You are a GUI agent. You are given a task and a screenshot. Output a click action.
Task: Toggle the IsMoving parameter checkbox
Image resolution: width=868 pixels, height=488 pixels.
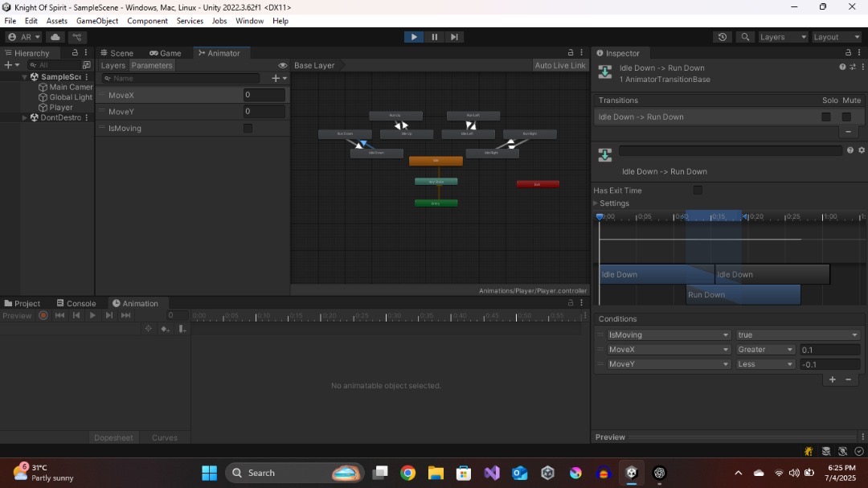[x=248, y=128]
